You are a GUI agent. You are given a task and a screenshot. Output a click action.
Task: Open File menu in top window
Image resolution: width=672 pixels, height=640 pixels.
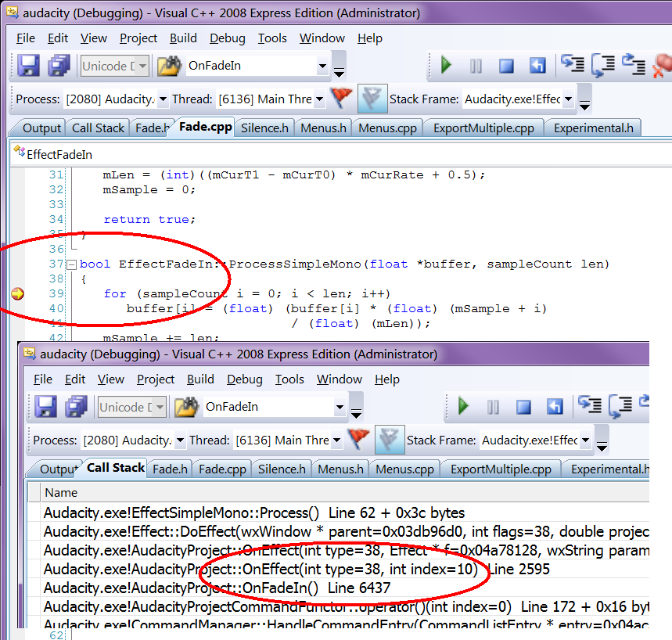click(26, 38)
